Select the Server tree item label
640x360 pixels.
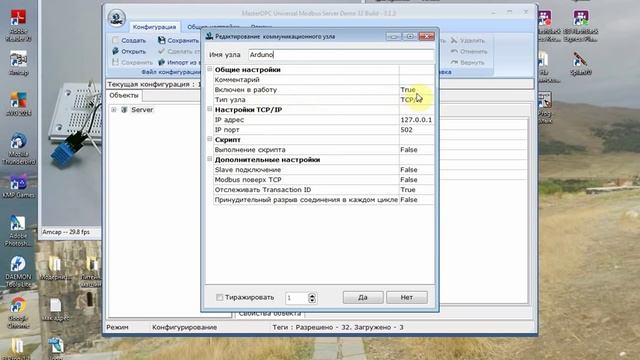coord(142,110)
